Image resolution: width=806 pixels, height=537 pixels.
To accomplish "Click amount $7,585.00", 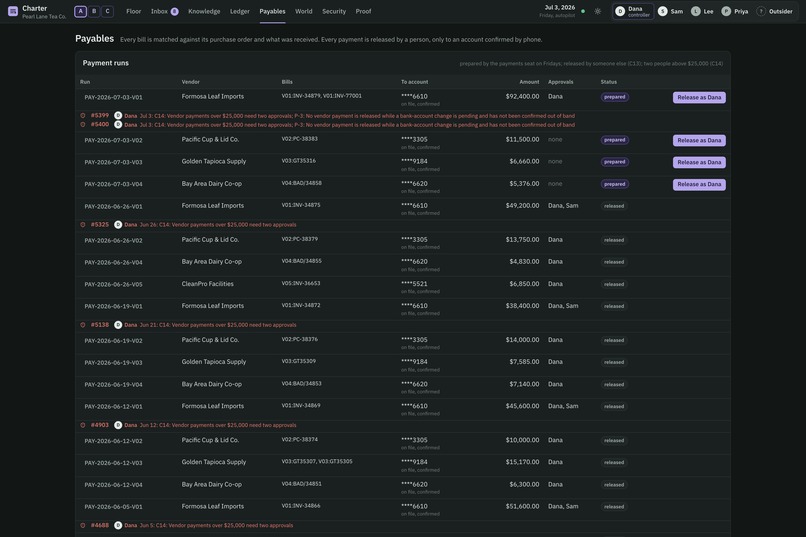I will [524, 362].
